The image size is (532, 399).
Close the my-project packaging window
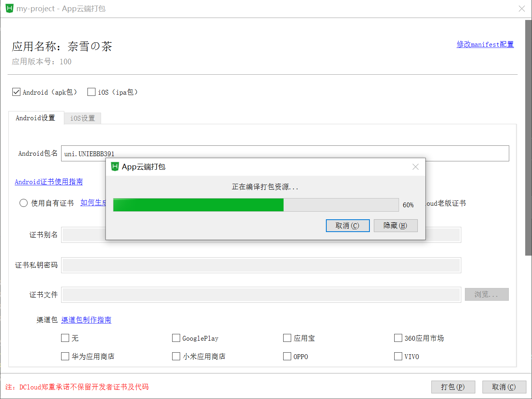522,8
